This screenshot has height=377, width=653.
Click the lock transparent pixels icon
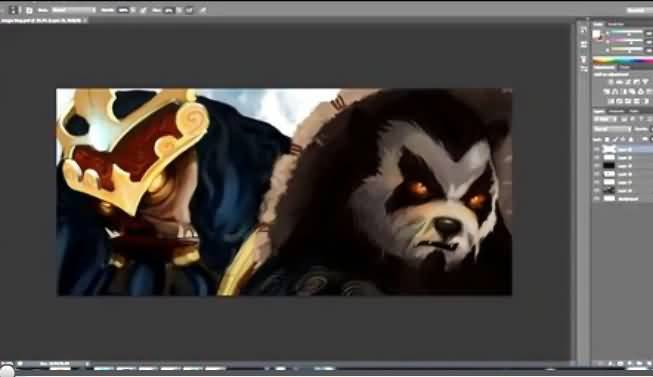(607, 139)
